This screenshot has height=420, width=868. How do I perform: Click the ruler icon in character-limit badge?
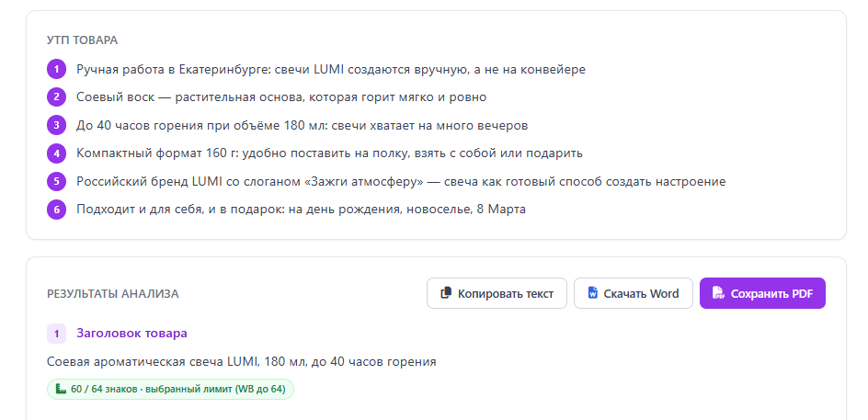point(61,389)
